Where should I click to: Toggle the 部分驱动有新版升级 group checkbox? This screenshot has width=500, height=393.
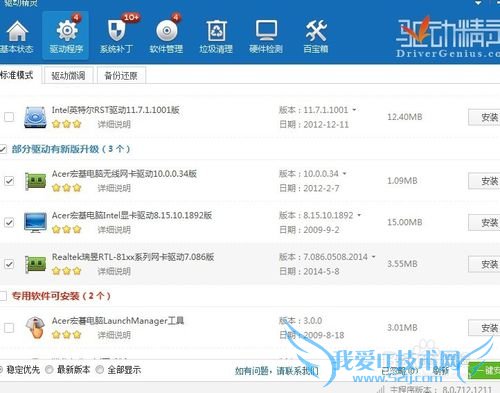coord(3,149)
